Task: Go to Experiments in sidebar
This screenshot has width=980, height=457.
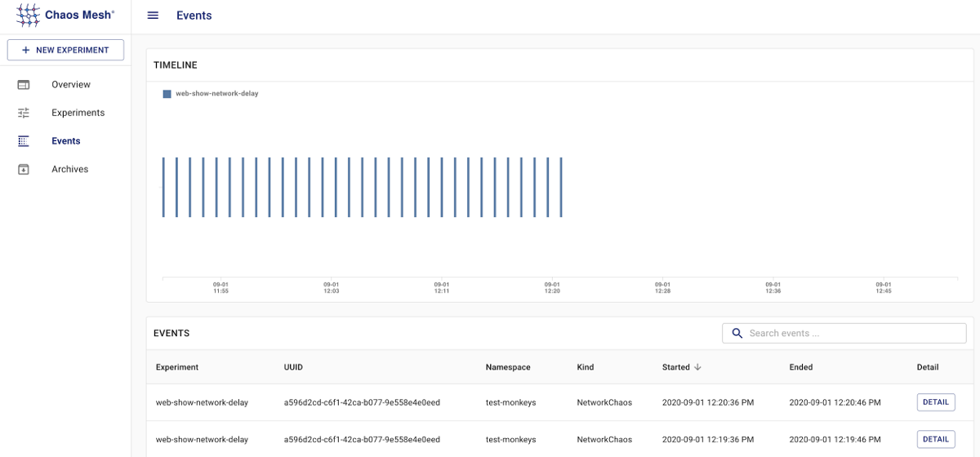Action: [x=78, y=113]
